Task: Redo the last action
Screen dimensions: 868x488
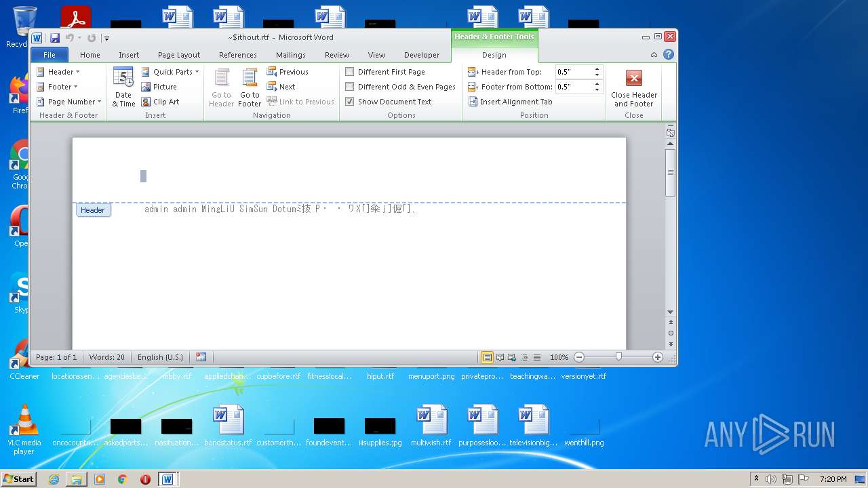Action: (92, 38)
